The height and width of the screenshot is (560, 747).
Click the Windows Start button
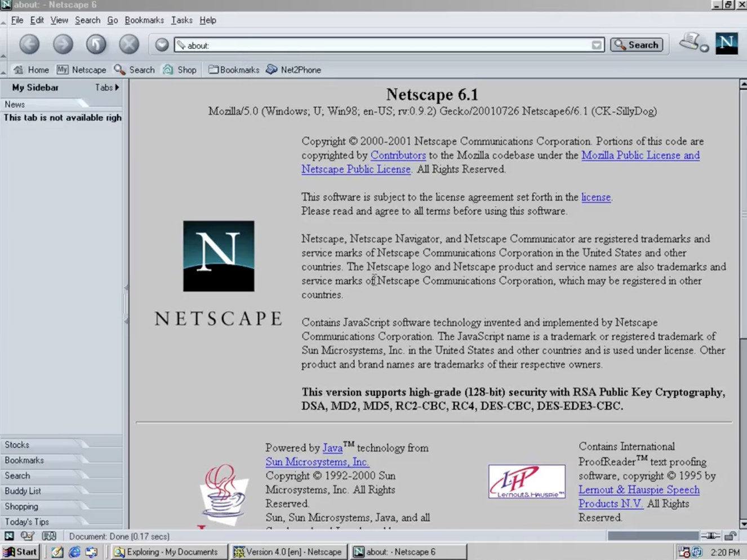[20, 552]
